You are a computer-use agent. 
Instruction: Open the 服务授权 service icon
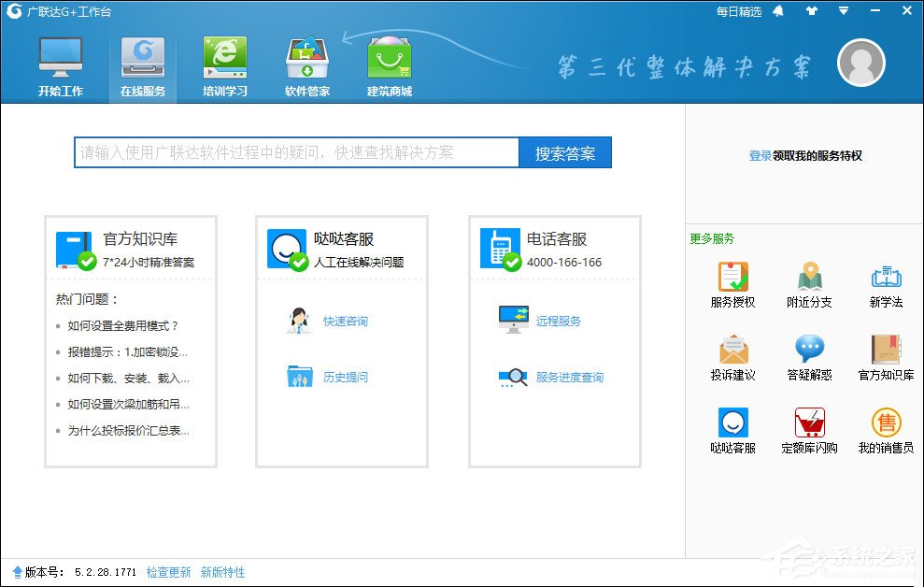732,278
